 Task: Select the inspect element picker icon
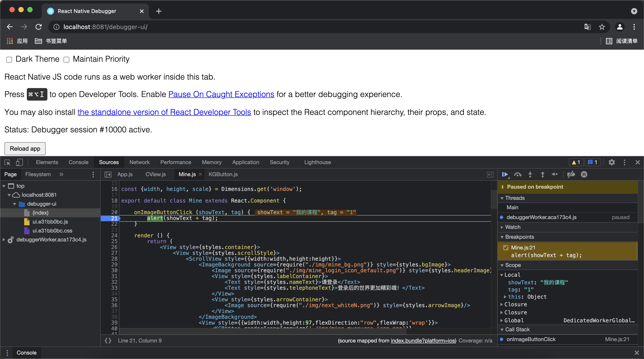(7, 163)
